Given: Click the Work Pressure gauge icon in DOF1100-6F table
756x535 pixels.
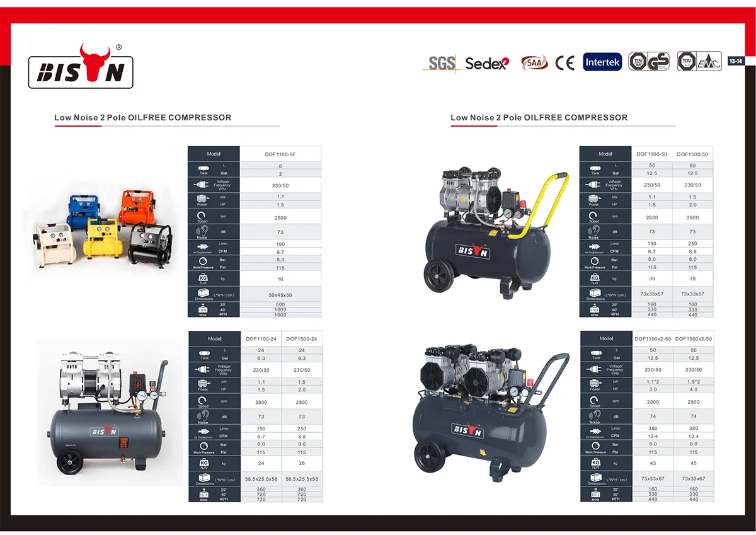Looking at the screenshot, I should [x=203, y=261].
